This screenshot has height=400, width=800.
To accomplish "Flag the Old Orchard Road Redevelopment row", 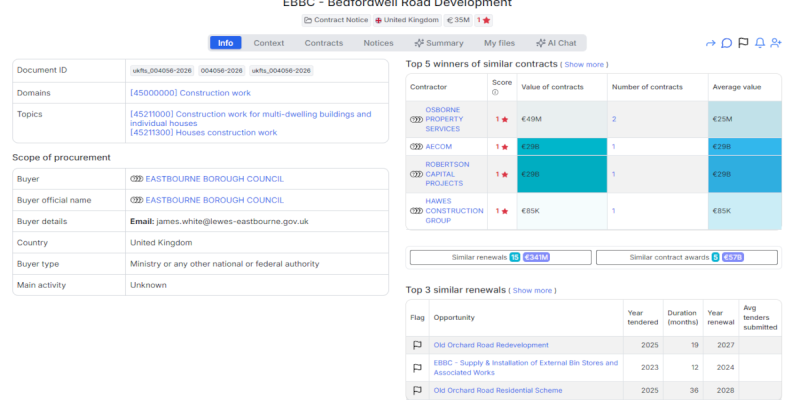I will [417, 345].
